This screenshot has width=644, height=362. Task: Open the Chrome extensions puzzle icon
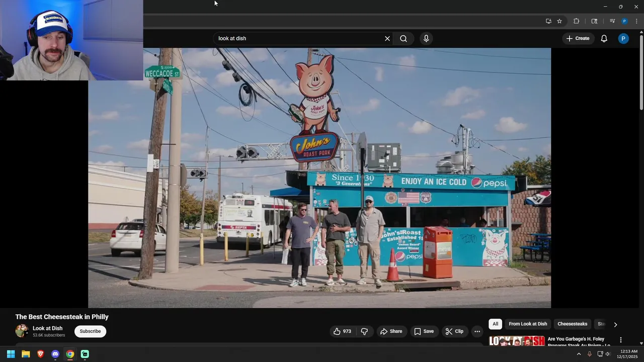577,21
